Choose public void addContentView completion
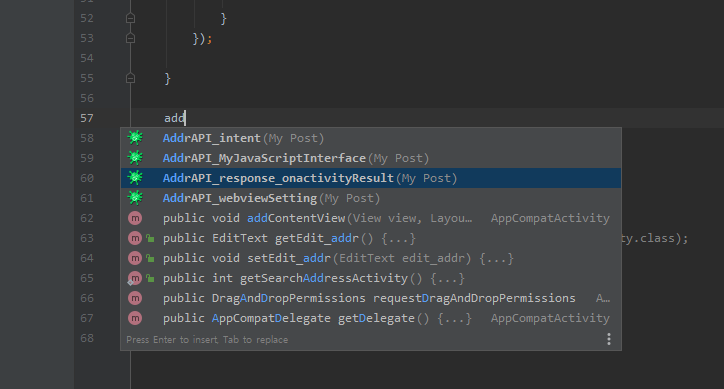Image resolution: width=724 pixels, height=389 pixels. point(371,218)
